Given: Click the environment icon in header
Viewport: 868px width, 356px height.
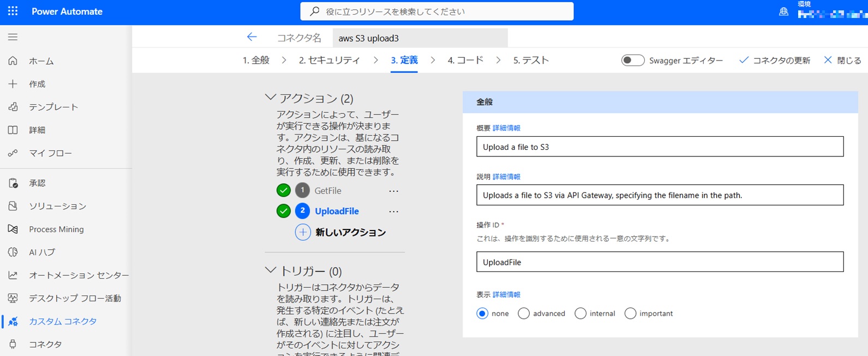Looking at the screenshot, I should click(783, 11).
